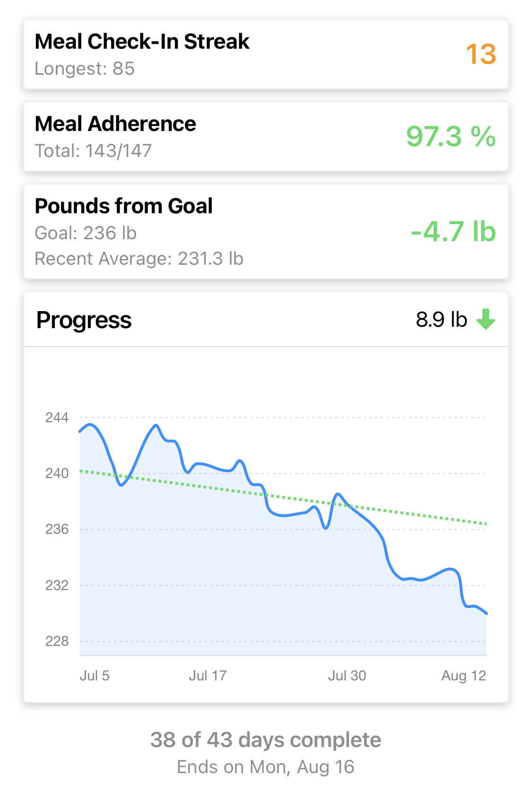Tap the Progress chart heading
The image size is (532, 800).
(x=84, y=320)
